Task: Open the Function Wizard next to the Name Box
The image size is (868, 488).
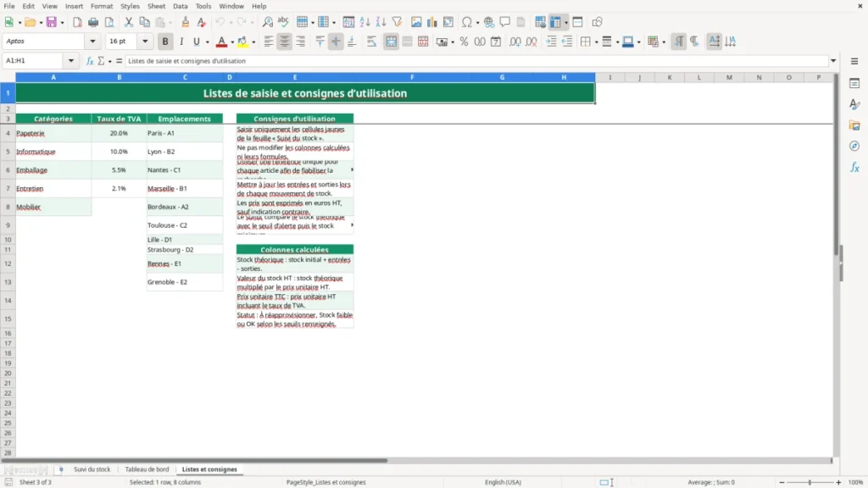Action: tap(90, 61)
